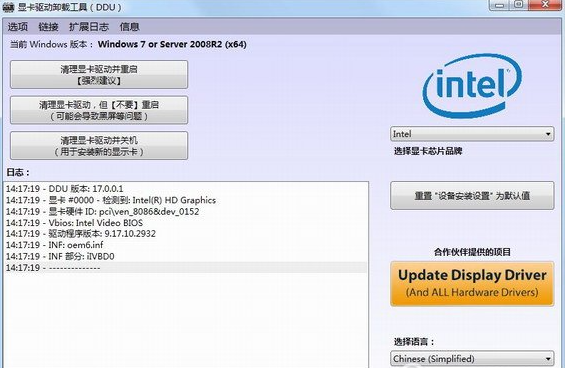Screen dimensions: 565x368
Task: Click the 选择语言 label
Action: pos(414,342)
